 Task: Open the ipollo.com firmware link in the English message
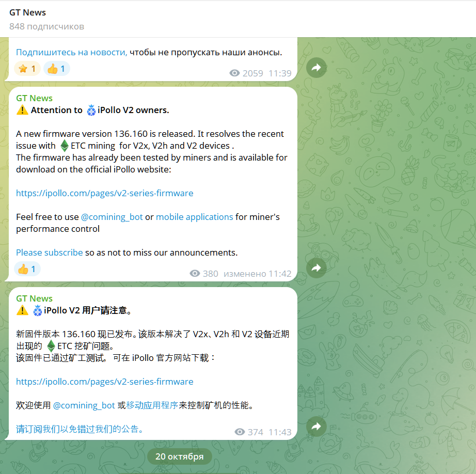pos(105,193)
